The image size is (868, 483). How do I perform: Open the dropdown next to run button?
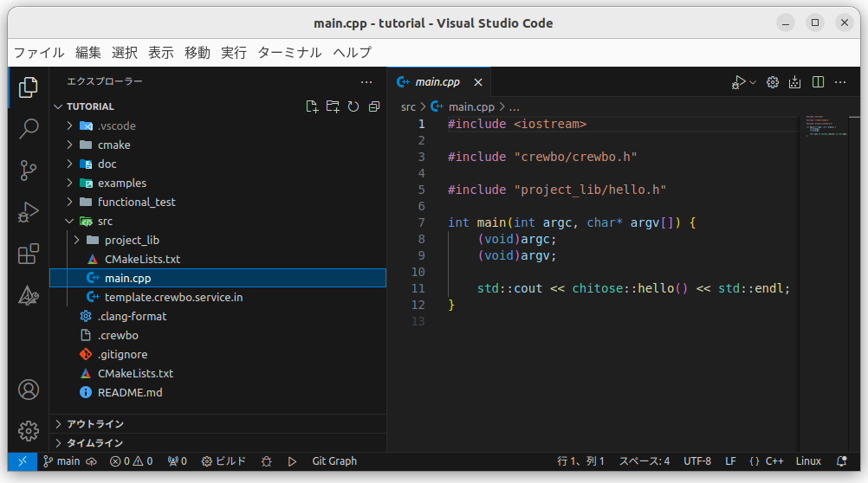[752, 82]
